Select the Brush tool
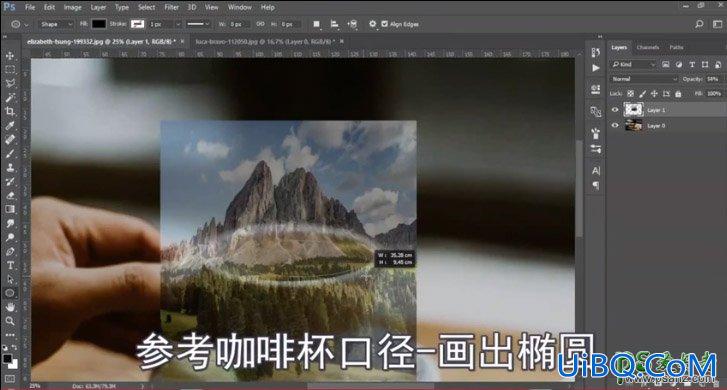 click(x=10, y=153)
